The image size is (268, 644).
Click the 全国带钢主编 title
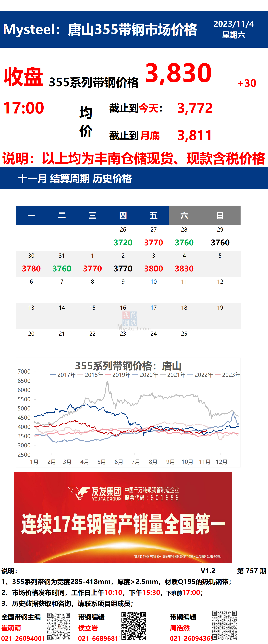click(x=21, y=617)
